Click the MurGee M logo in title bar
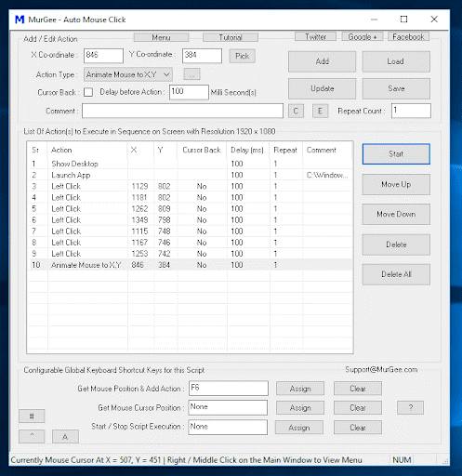Screen dimensions: 462x476 [x=20, y=20]
